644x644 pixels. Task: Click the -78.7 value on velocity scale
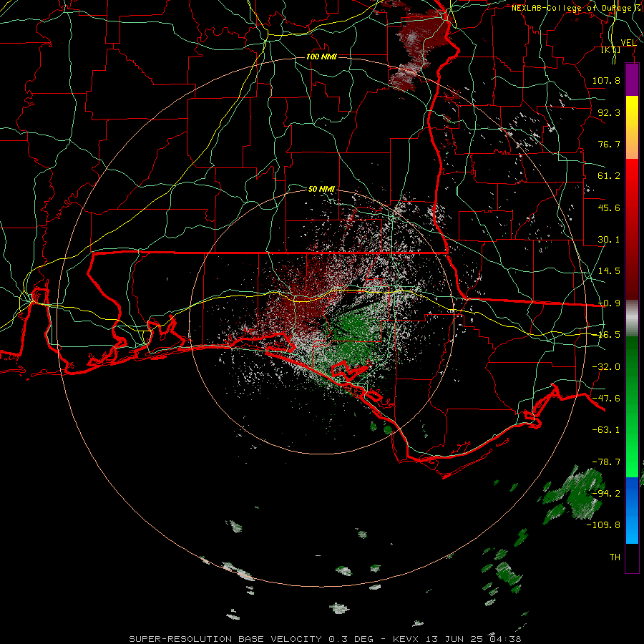tap(606, 462)
